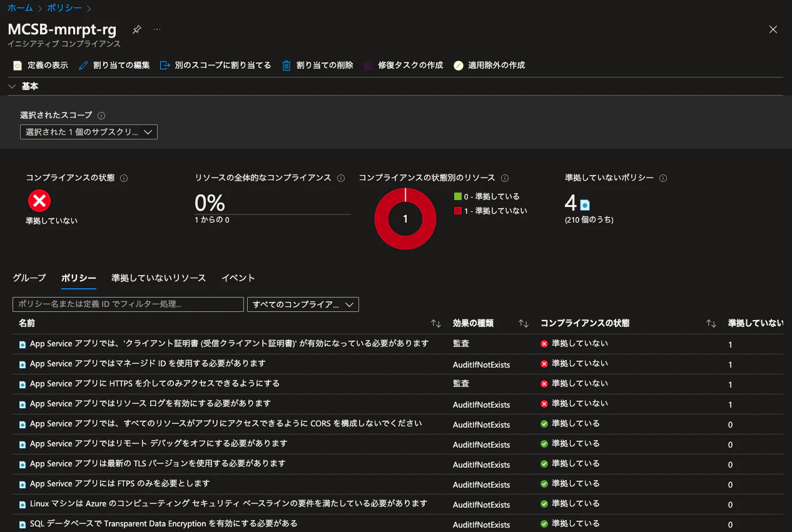The width and height of the screenshot is (792, 532).
Task: Open policy FTPS のみを必要とします
Action: (x=120, y=483)
